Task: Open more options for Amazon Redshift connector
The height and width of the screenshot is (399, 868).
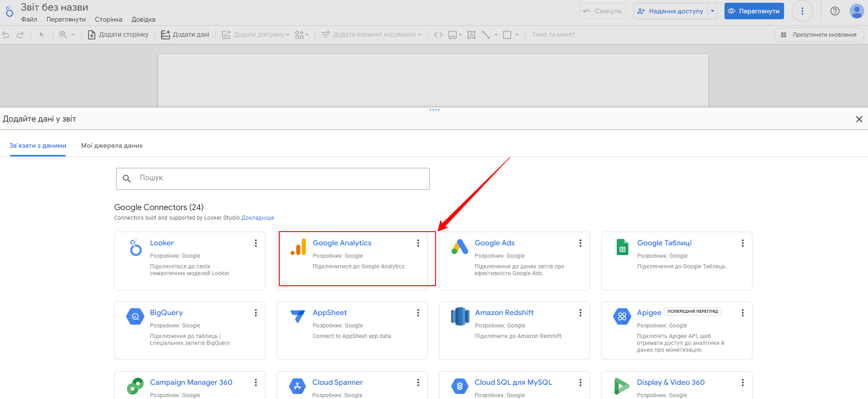Action: coord(581,313)
